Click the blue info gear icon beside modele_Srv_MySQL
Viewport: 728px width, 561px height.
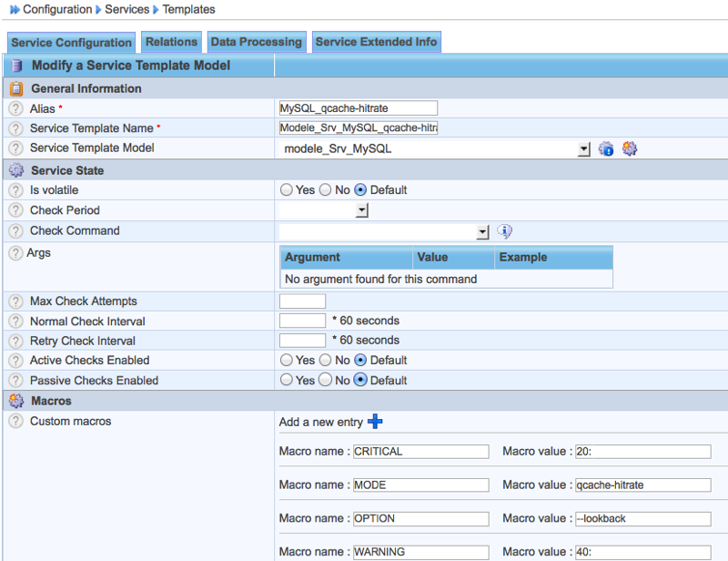(606, 148)
